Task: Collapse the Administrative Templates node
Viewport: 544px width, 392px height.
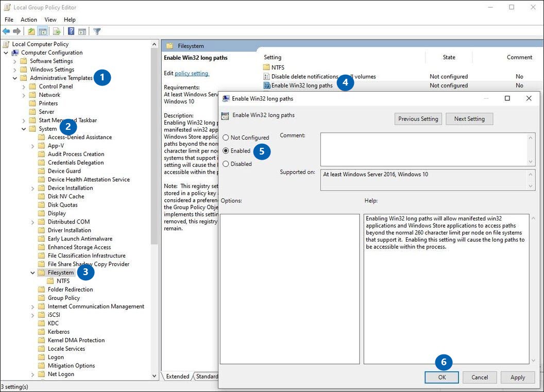Action: tap(15, 78)
